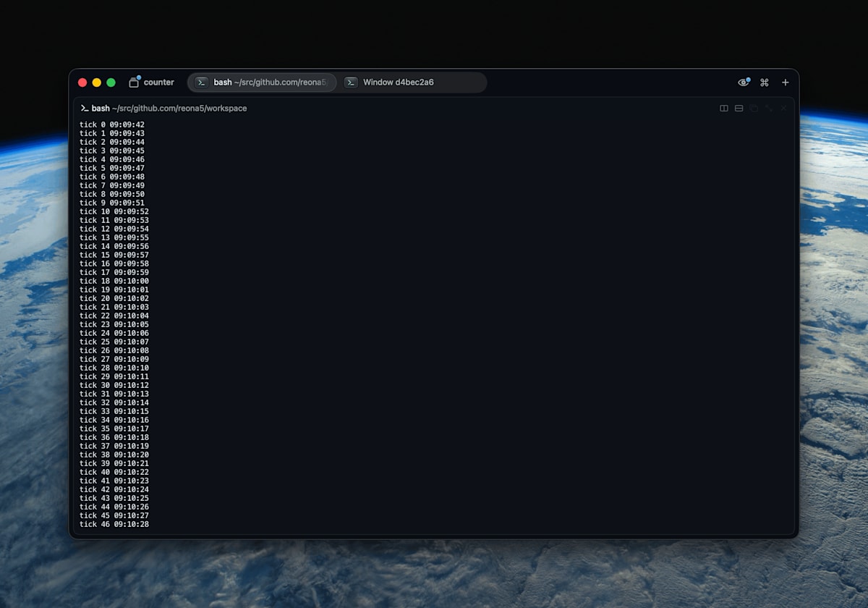Viewport: 868px width, 608px height.
Task: Click the last line tick 46 09:10:28
Action: [x=114, y=524]
